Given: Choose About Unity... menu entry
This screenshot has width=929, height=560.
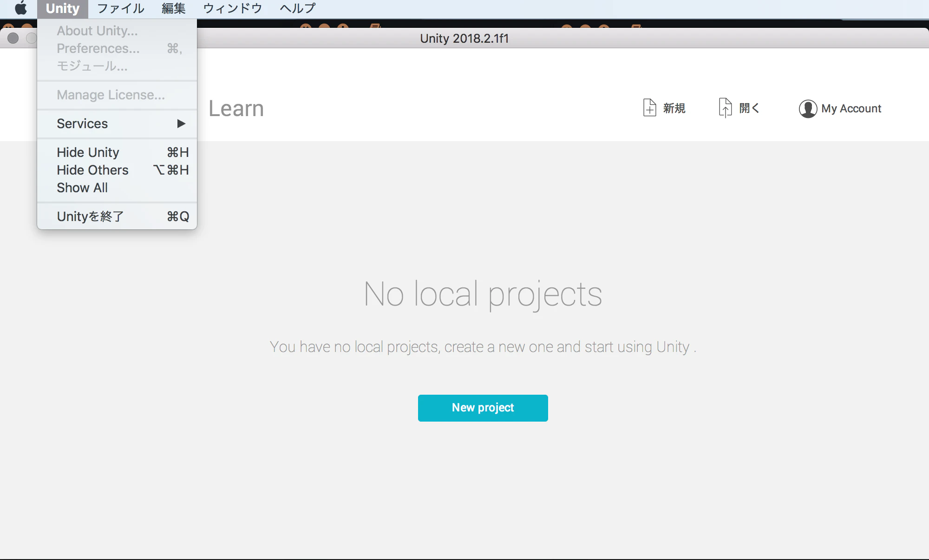Looking at the screenshot, I should [117, 31].
